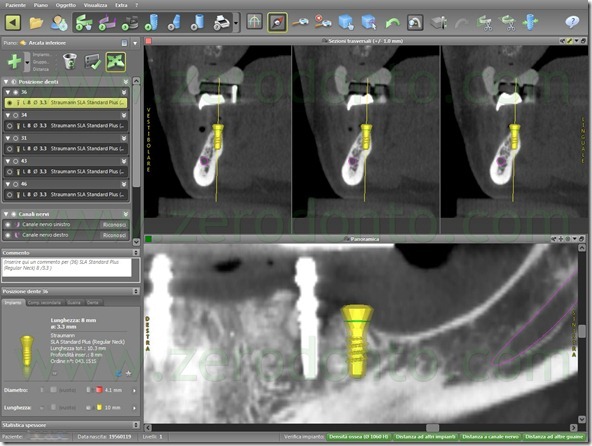
Task: Toggle the arch view magnifier tool
Action: tap(415, 22)
